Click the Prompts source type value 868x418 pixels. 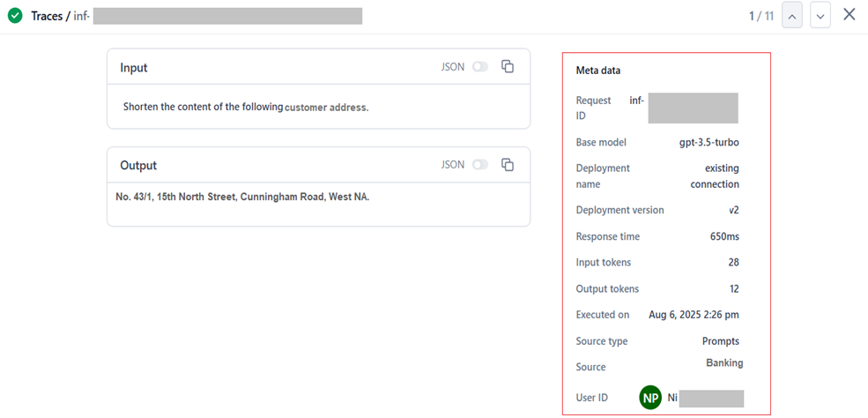point(720,341)
